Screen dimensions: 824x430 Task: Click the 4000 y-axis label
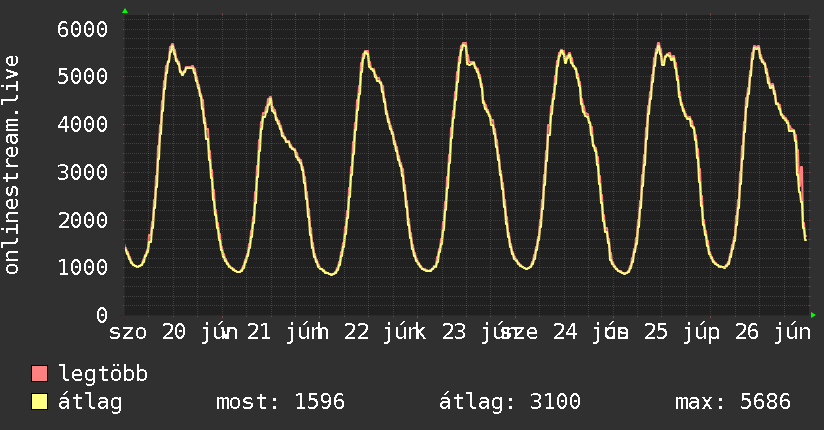tap(83, 125)
